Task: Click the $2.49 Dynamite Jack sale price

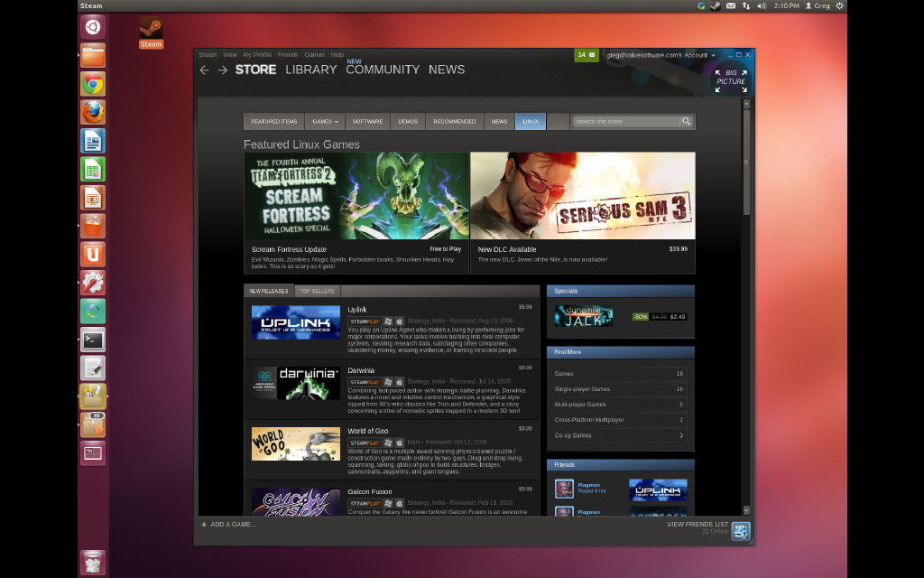Action: (x=678, y=317)
